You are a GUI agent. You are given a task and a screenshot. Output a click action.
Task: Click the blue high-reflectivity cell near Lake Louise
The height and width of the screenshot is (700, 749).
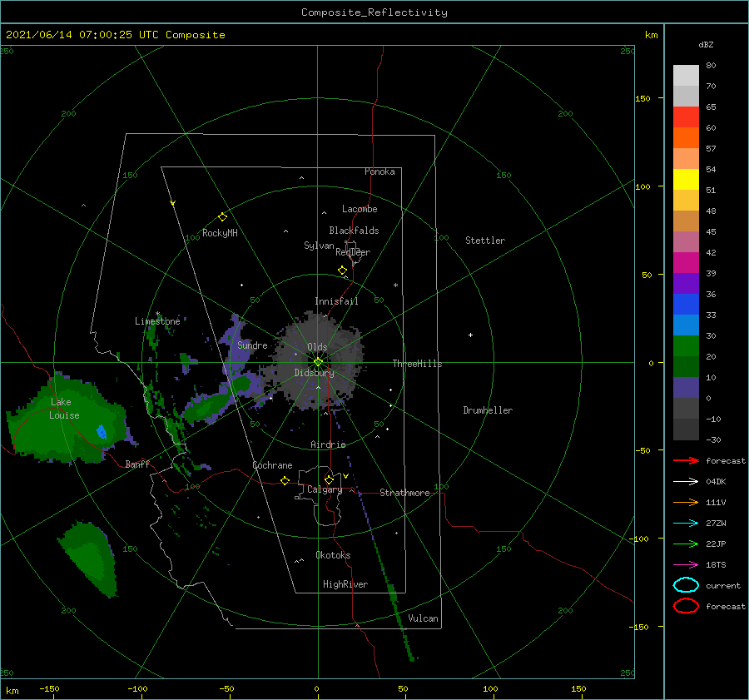pos(102,432)
